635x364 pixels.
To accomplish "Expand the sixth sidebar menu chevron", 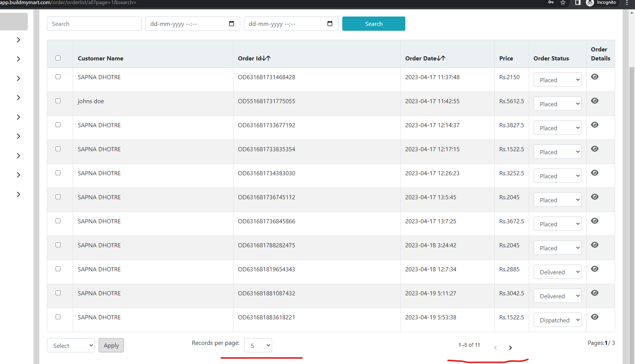I will pyautogui.click(x=18, y=136).
